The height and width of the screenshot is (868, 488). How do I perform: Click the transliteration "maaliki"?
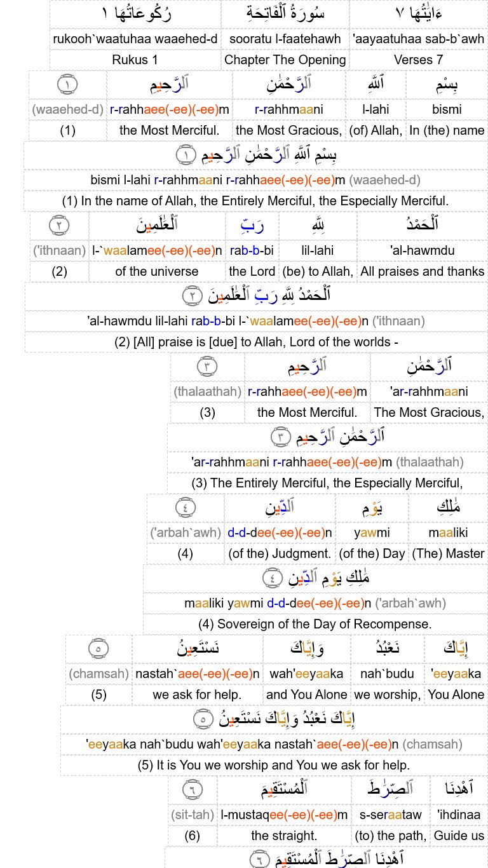pos(448,532)
